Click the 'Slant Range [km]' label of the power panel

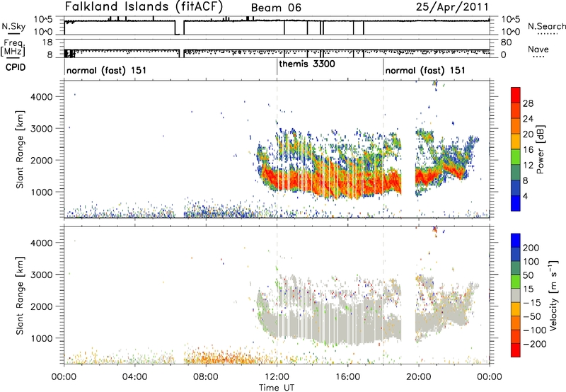(x=20, y=149)
